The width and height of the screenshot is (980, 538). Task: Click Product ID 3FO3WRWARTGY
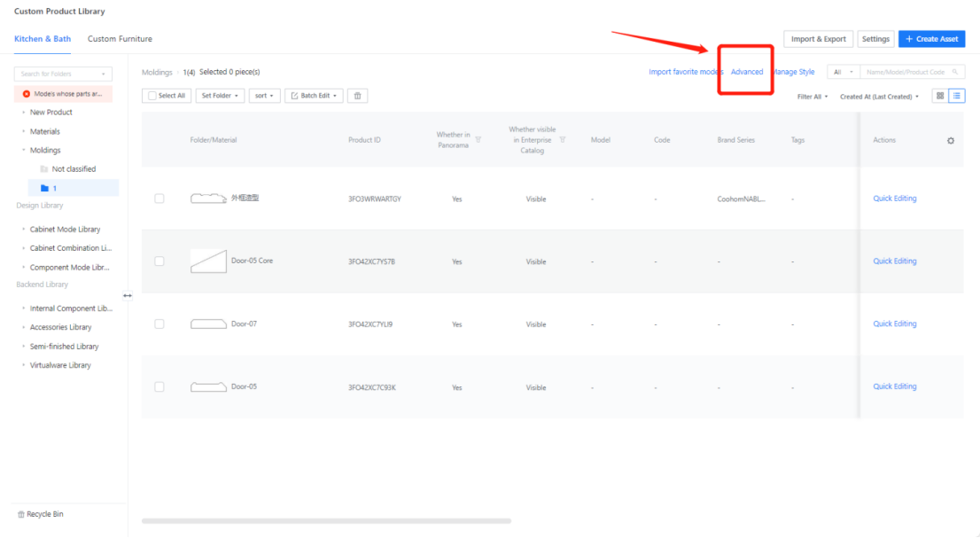point(375,199)
